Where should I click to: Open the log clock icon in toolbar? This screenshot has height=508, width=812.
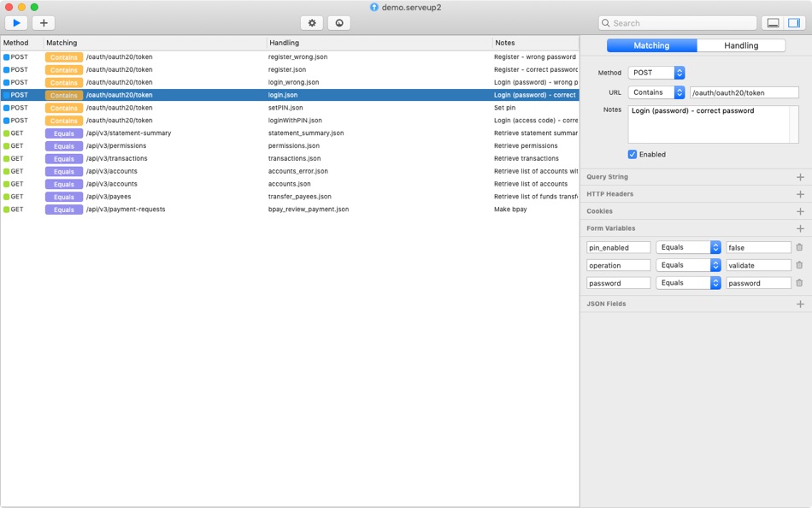tap(339, 23)
